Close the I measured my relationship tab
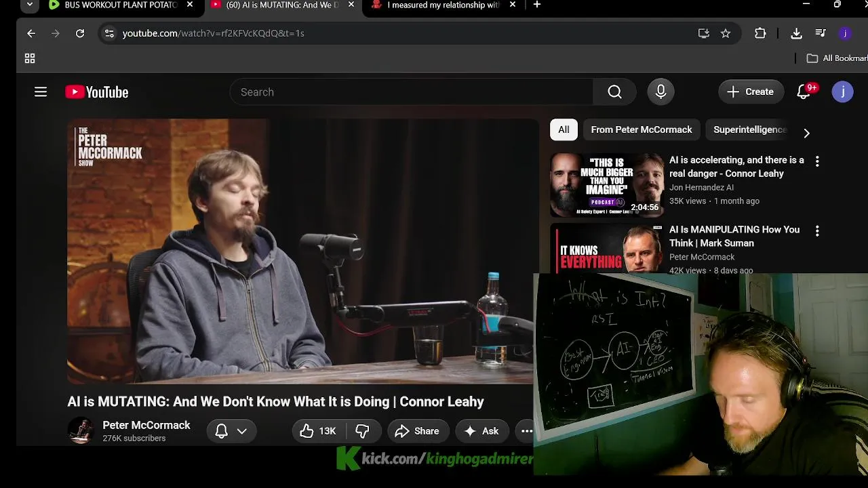 pos(513,5)
